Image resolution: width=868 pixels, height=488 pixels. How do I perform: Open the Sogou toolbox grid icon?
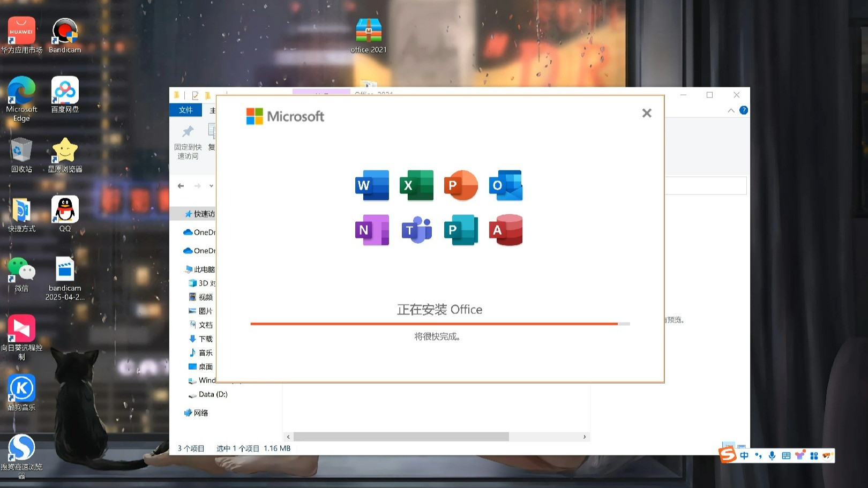tap(814, 456)
